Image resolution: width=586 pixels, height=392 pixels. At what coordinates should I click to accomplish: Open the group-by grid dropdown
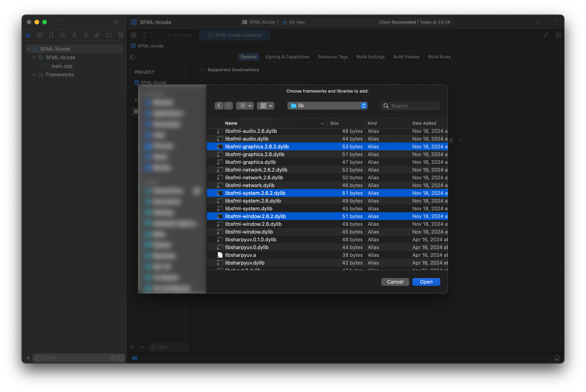266,106
